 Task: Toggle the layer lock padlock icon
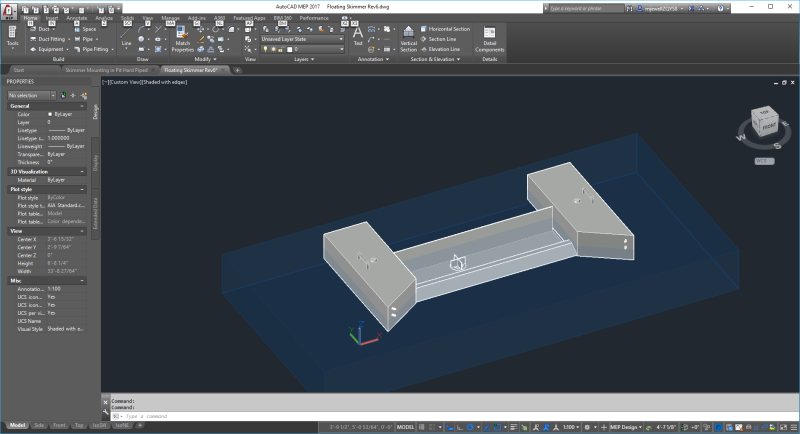(281, 49)
